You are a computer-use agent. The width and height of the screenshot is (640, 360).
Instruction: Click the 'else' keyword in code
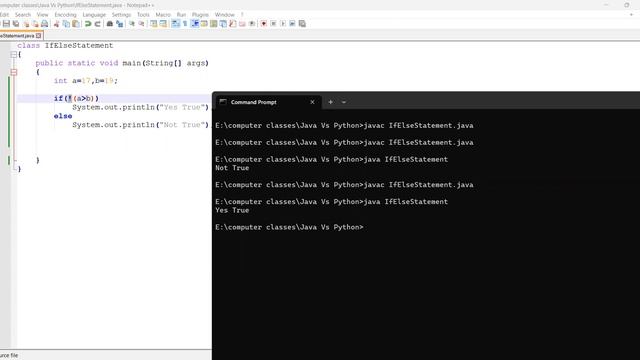tap(63, 116)
